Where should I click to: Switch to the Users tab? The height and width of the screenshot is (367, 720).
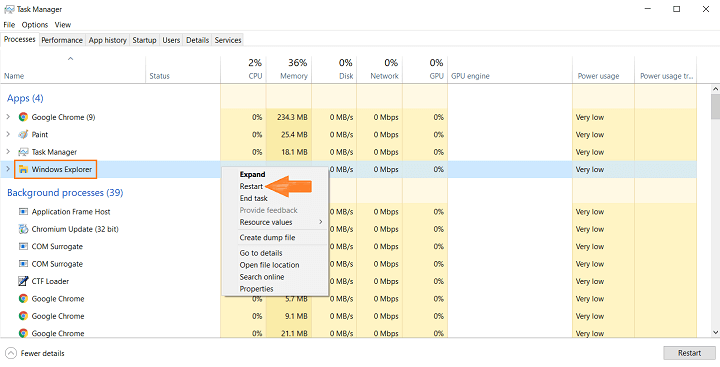tap(171, 40)
